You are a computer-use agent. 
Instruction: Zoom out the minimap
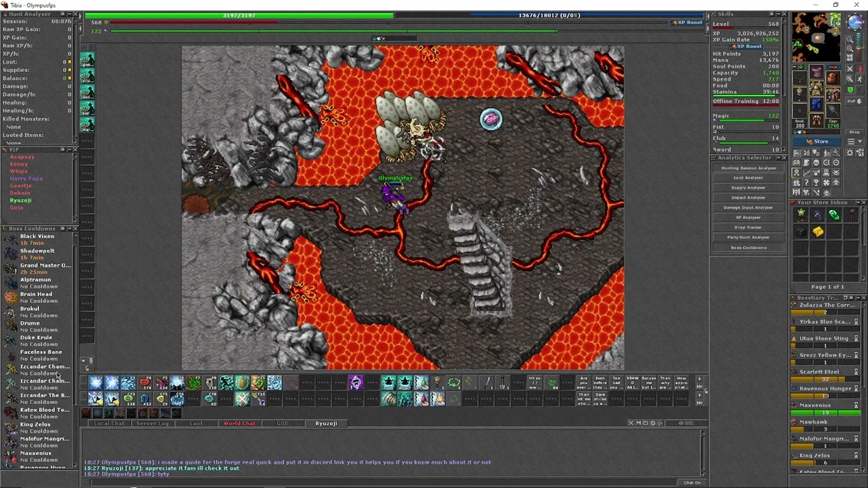850,40
